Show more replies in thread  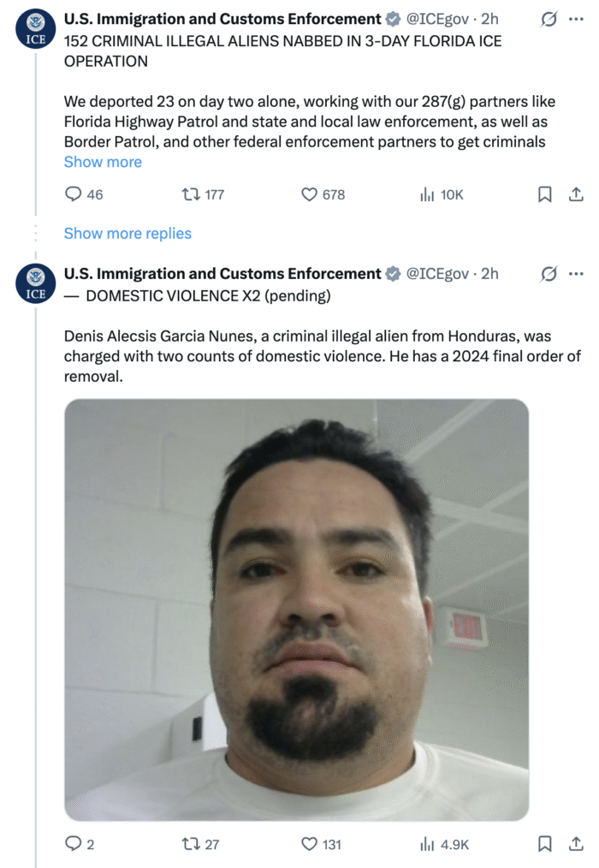click(x=128, y=233)
